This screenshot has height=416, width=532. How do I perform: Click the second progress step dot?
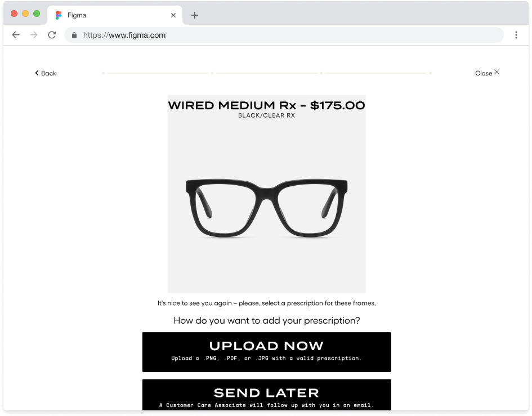coord(212,73)
